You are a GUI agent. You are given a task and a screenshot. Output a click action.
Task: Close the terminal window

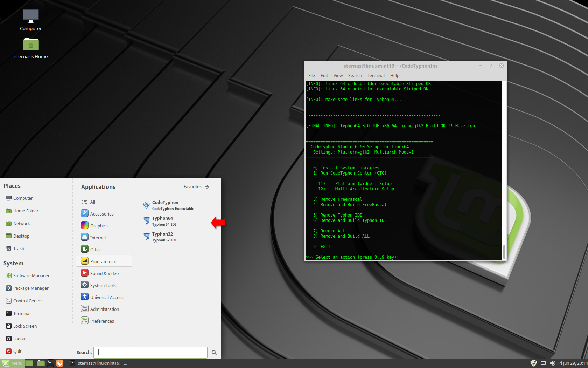[x=501, y=66]
